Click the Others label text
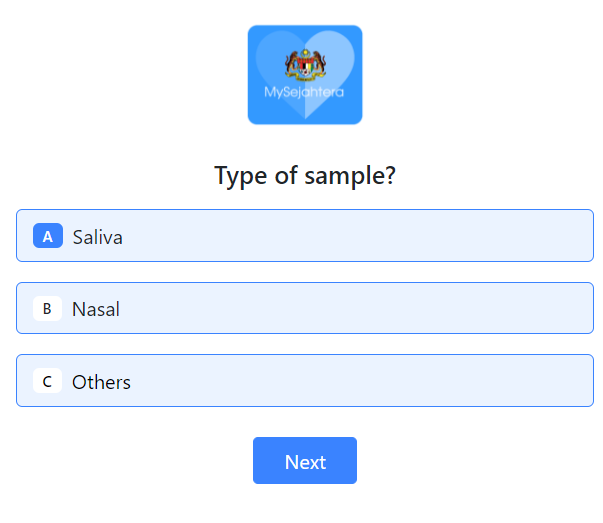603x523 pixels. tap(101, 382)
